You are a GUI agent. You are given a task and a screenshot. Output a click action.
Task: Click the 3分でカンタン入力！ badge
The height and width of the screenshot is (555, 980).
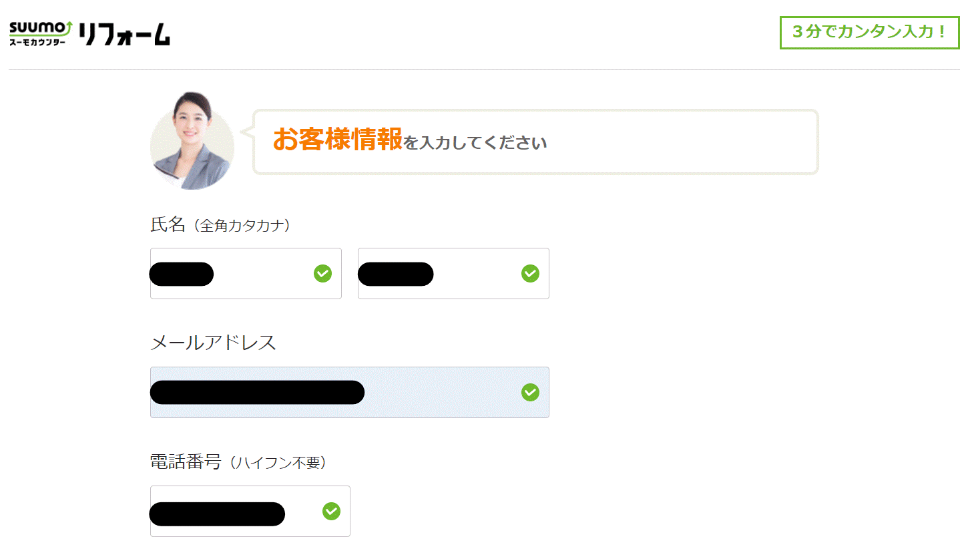[869, 32]
